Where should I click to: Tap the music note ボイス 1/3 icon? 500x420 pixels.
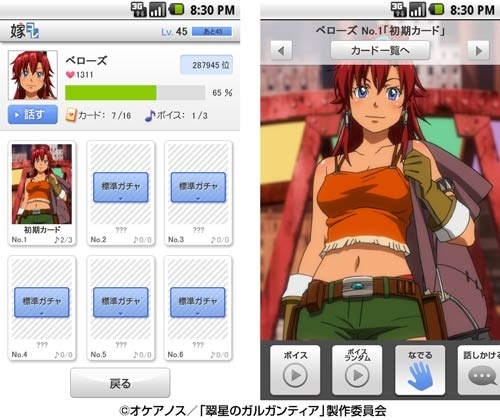(150, 115)
